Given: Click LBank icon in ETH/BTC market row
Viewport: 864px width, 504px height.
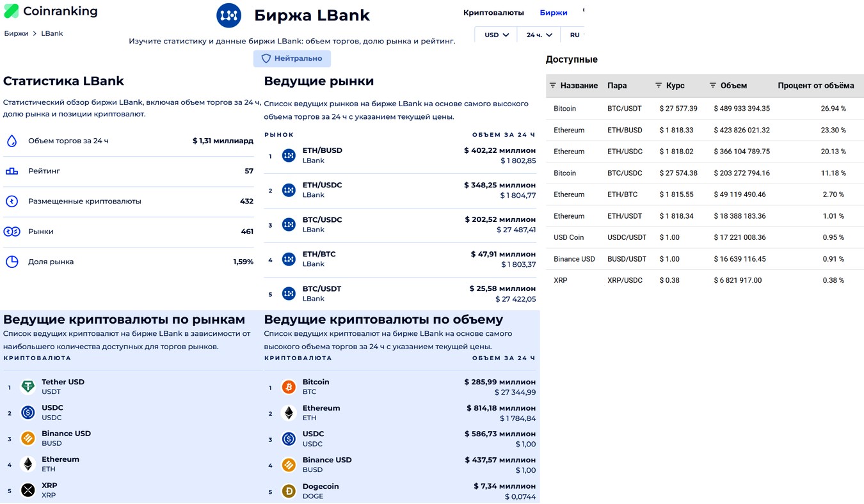Looking at the screenshot, I should (x=289, y=259).
